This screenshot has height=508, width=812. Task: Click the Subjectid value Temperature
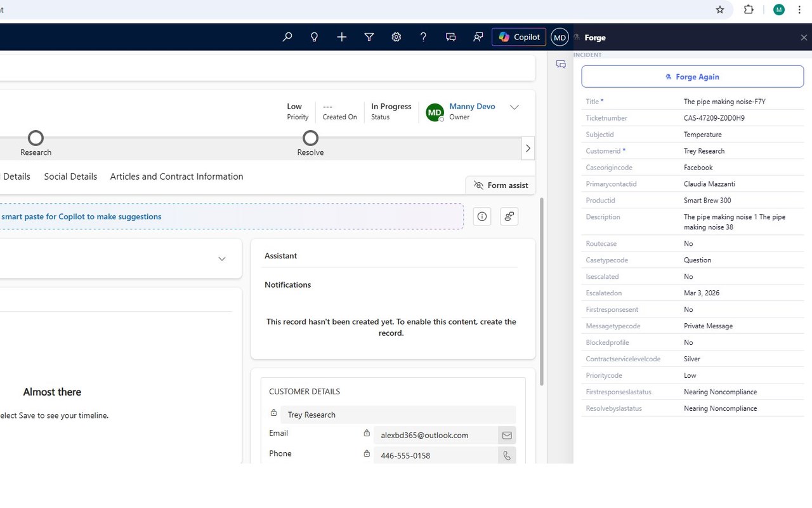(703, 135)
